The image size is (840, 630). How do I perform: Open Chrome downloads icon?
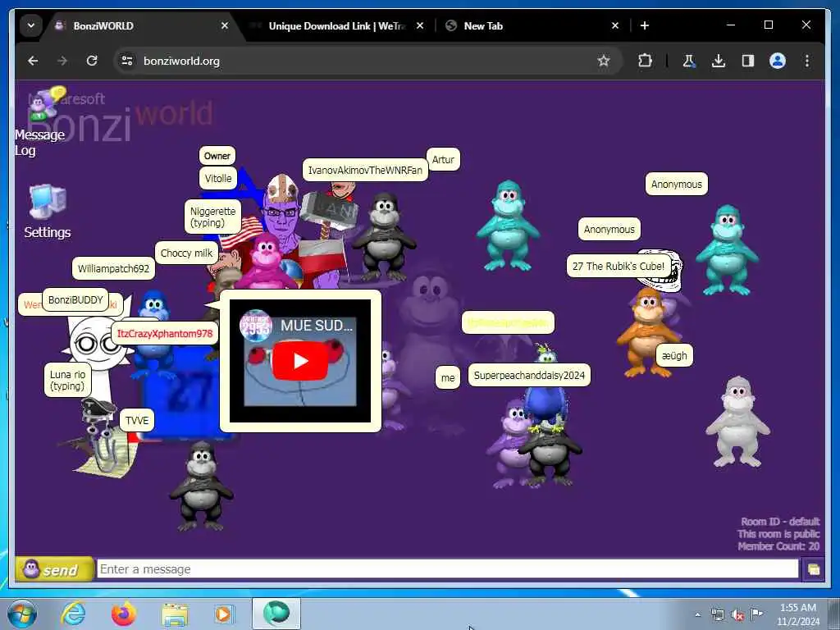[719, 61]
